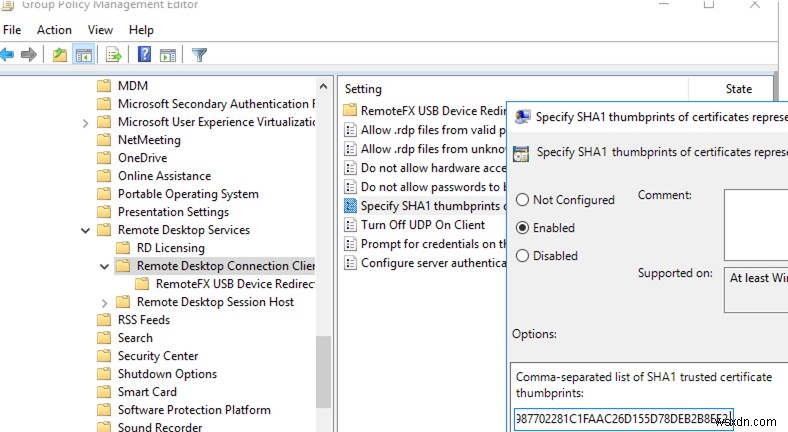The image size is (788, 432).
Task: Toggle the Show/Hide Action Pane icon
Action: pyautogui.click(x=167, y=55)
